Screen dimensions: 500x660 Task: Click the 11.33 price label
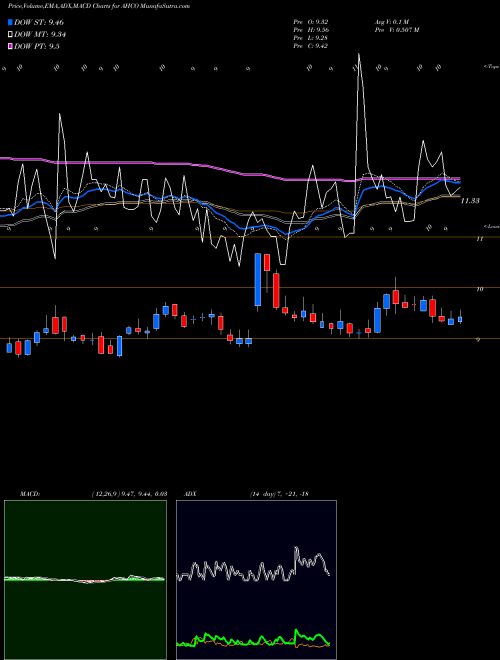[x=470, y=201]
